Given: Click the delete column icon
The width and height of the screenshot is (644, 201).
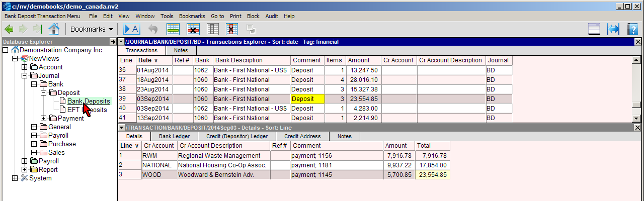Looking at the screenshot, I should [232, 29].
